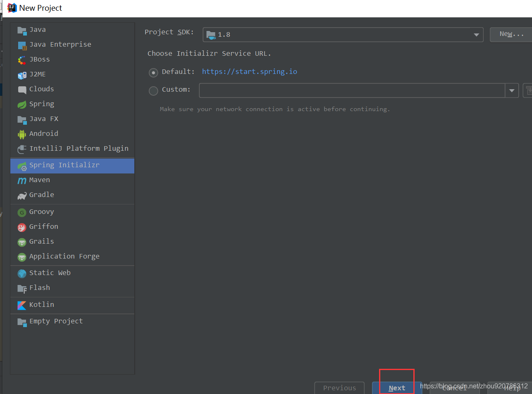The height and width of the screenshot is (394, 532).
Task: Click the Static Web globe icon
Action: tap(22, 273)
